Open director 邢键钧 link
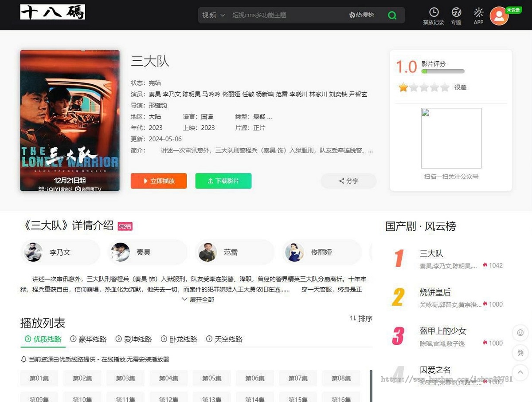 pos(158,105)
